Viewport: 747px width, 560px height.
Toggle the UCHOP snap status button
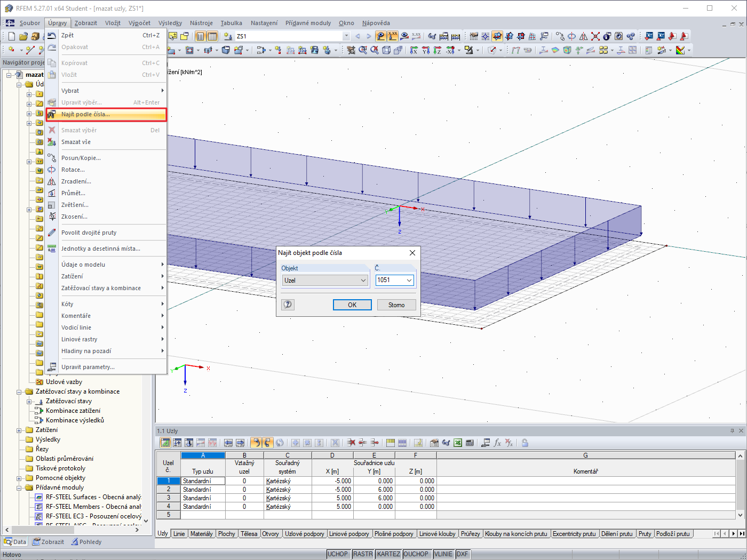coord(338,554)
